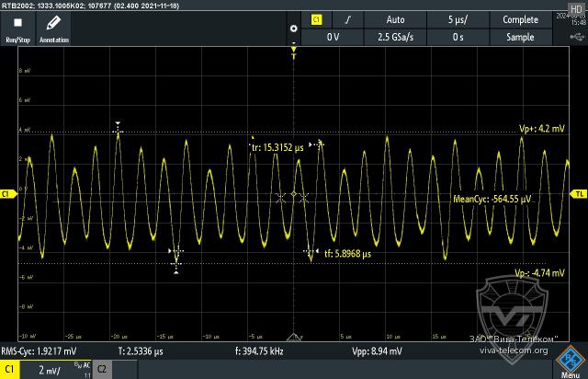The image size is (588, 379).
Task: Select the 2.5 GSa/s sample rate field
Action: (x=395, y=38)
